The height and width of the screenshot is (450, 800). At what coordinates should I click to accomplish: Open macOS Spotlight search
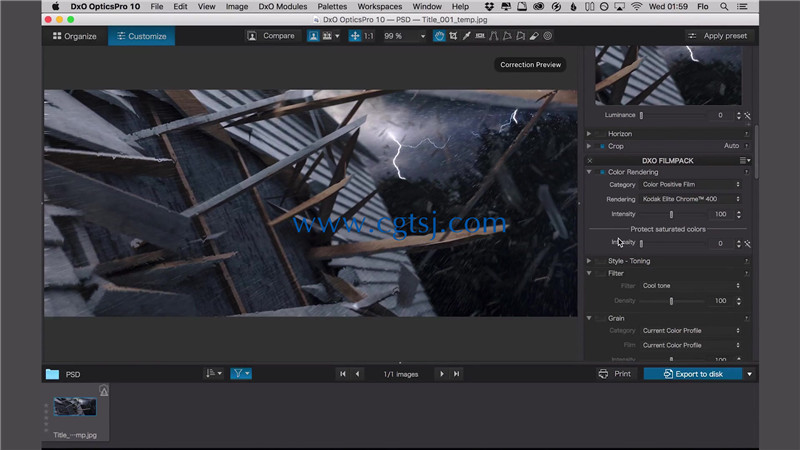724,7
